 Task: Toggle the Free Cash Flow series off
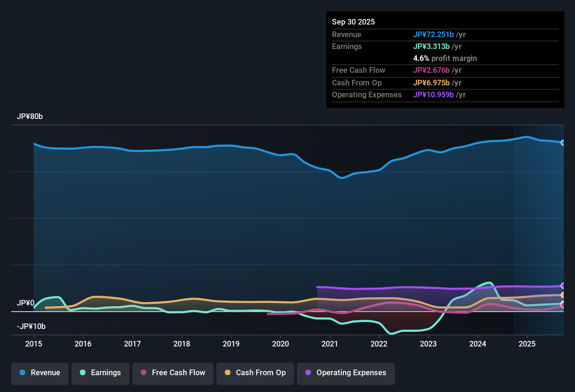tap(173, 373)
